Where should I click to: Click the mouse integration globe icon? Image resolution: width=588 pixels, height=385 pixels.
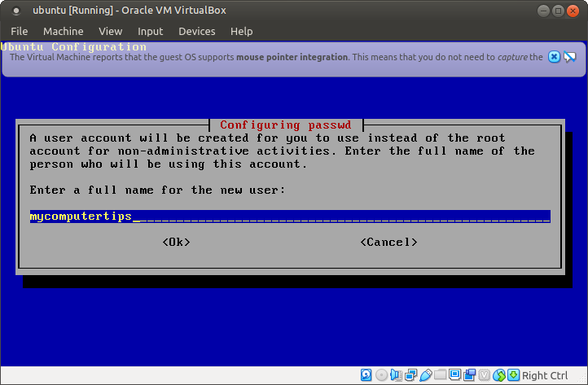point(499,375)
